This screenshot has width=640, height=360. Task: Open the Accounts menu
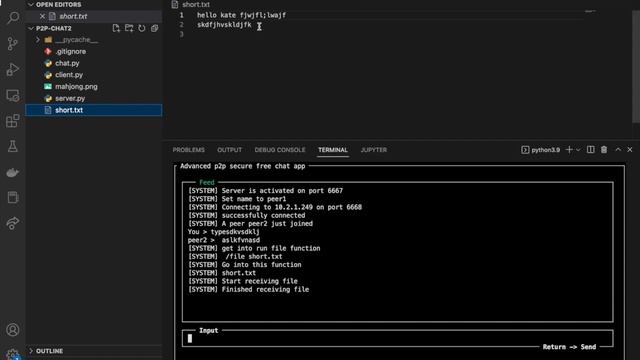click(x=13, y=330)
